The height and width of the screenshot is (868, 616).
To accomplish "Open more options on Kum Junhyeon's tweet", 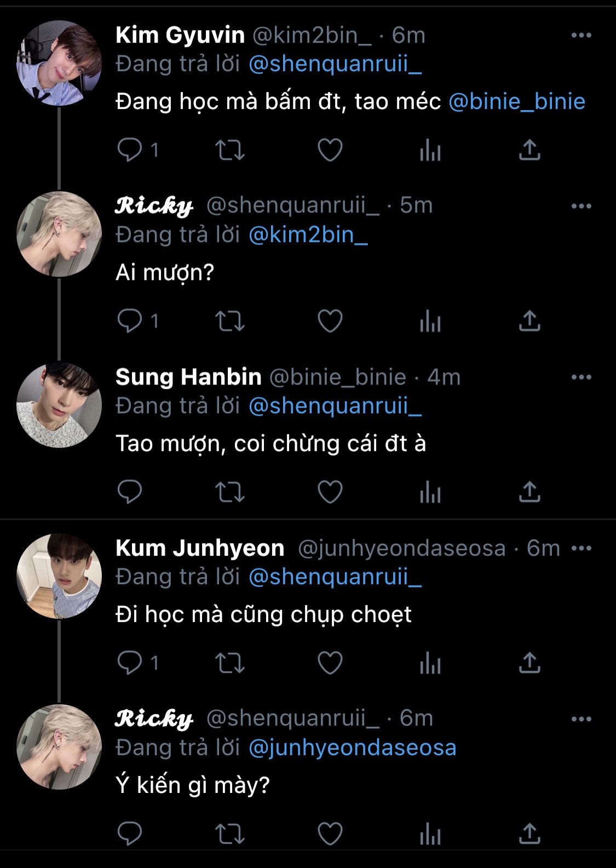I will coord(581,548).
